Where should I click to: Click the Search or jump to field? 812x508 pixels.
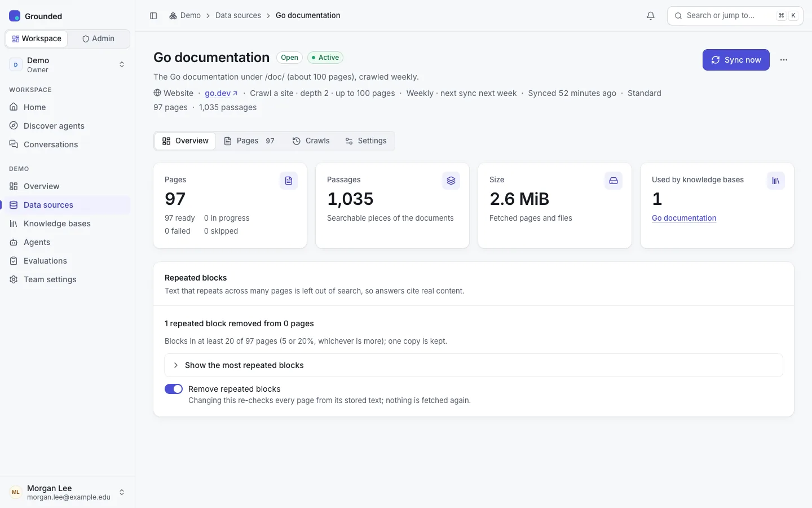coord(735,16)
